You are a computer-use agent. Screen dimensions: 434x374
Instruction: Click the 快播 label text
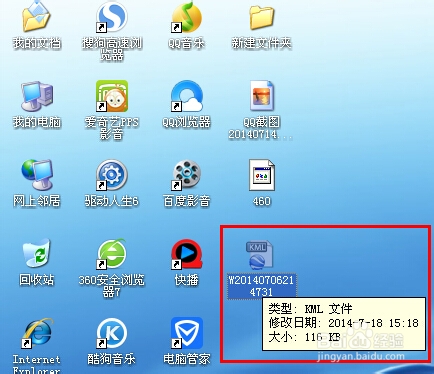pyautogui.click(x=186, y=280)
